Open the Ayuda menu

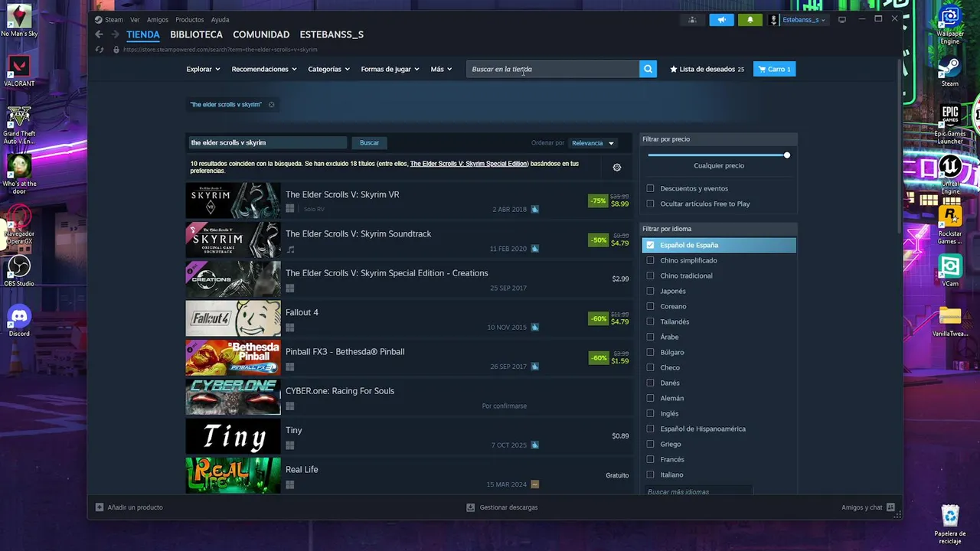(x=220, y=20)
